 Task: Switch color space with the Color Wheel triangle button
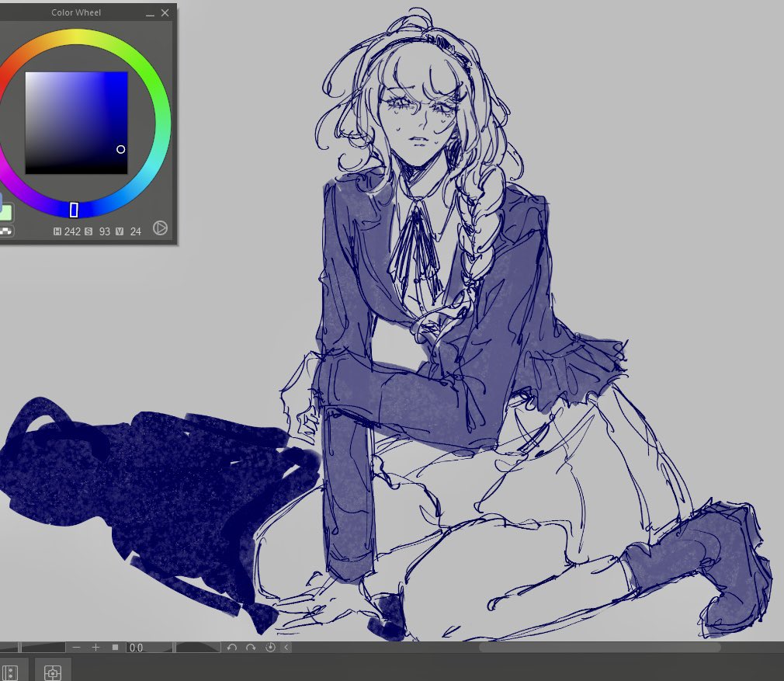tap(160, 228)
